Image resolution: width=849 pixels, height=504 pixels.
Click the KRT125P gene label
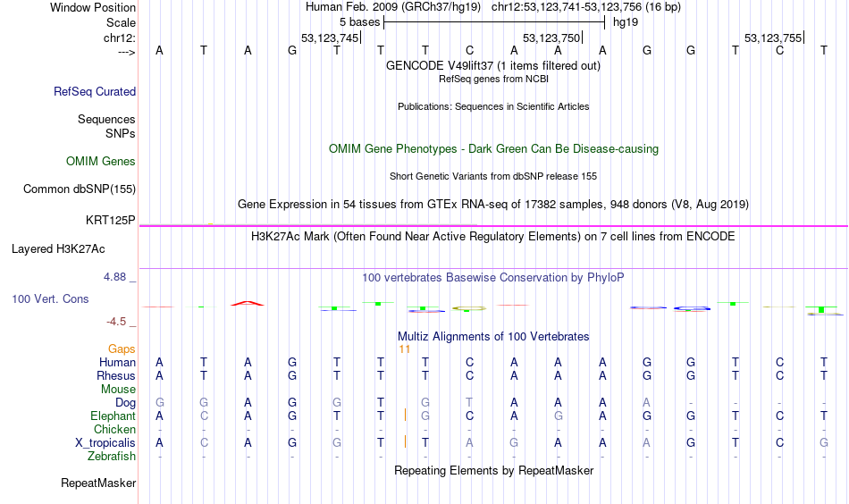click(x=111, y=220)
